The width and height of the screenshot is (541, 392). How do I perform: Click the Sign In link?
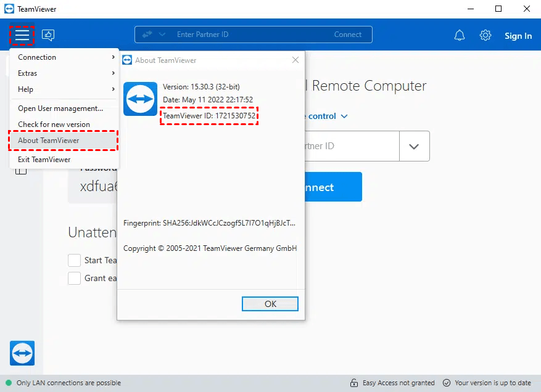518,36
